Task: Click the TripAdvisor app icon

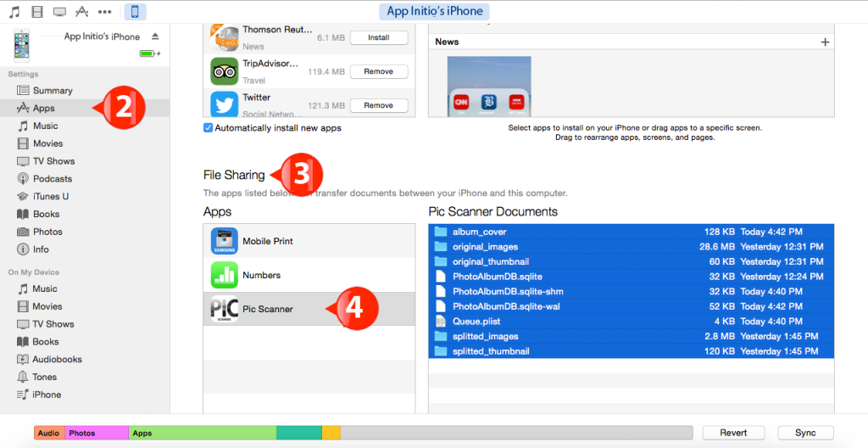Action: (224, 71)
